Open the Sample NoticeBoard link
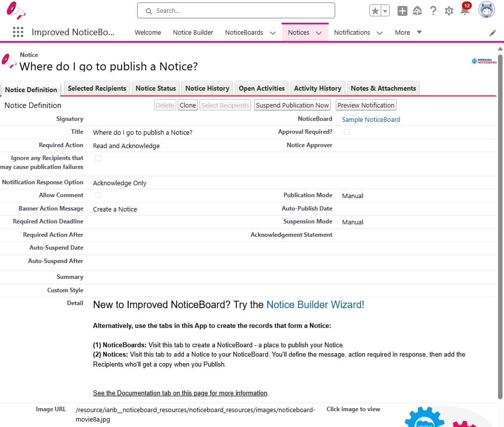The image size is (504, 427). click(371, 119)
